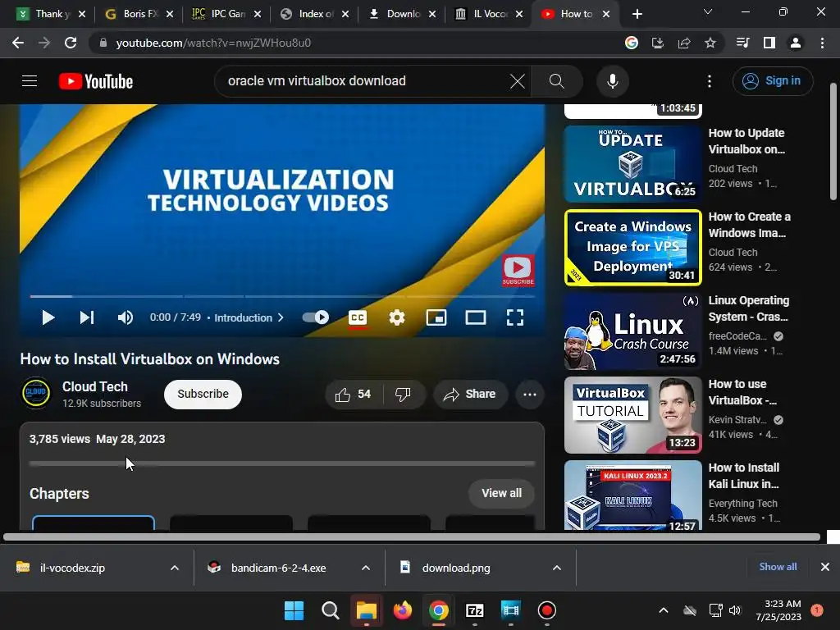
Task: Open How to use VirtualBox video title
Action: click(x=742, y=392)
